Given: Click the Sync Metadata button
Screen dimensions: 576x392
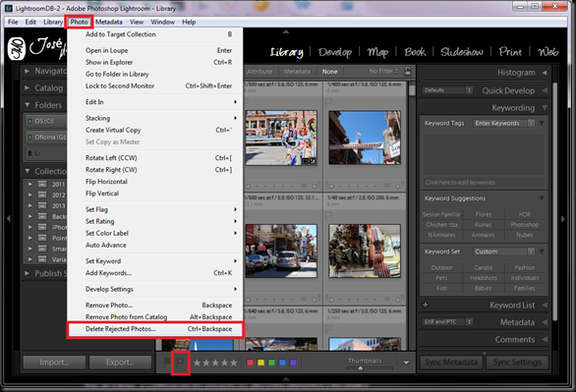Looking at the screenshot, I should point(451,363).
